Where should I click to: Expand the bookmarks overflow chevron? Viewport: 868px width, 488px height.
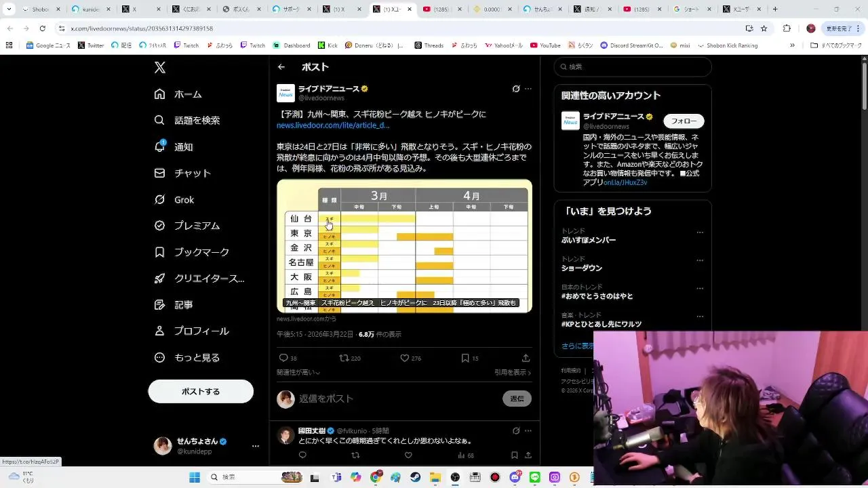click(792, 45)
